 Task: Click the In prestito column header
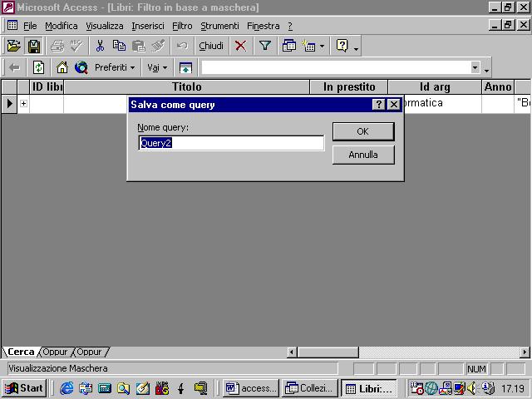[x=349, y=86]
